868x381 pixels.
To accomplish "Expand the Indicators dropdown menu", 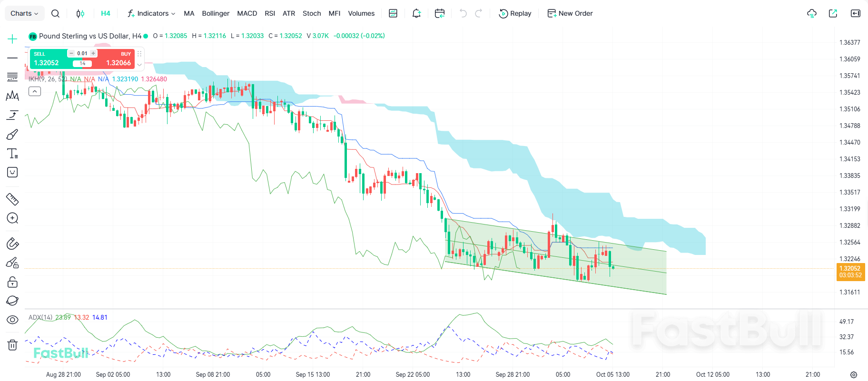I will (x=151, y=13).
